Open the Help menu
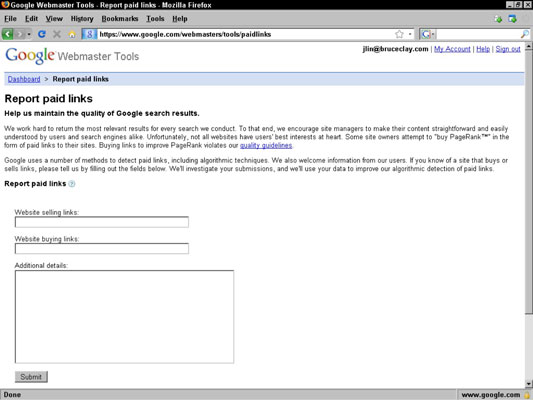The image size is (533, 400). point(179,19)
